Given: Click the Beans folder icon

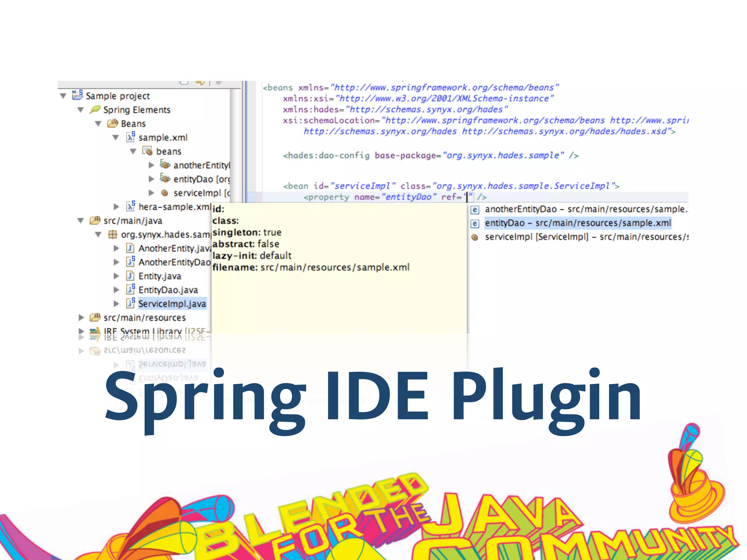Looking at the screenshot, I should pyautogui.click(x=112, y=123).
